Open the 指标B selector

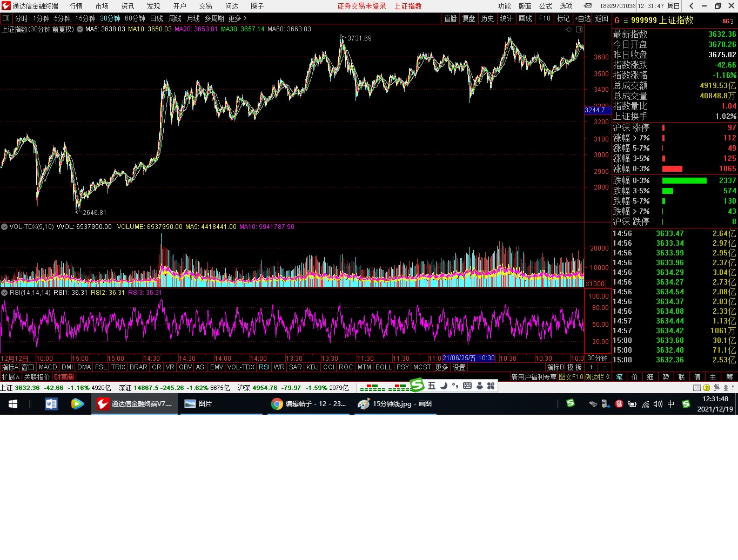pyautogui.click(x=555, y=367)
